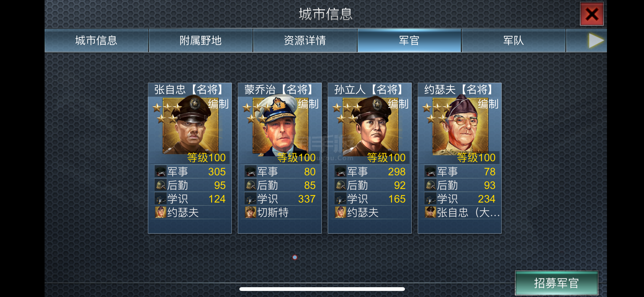Click the 军事 cap icon on 张自忠's card
The image size is (644, 297).
(160, 172)
